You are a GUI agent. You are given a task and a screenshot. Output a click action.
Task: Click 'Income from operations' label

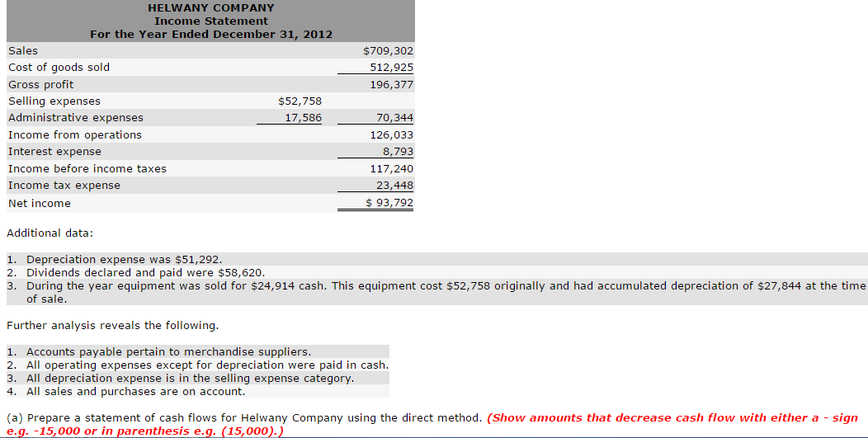[75, 135]
